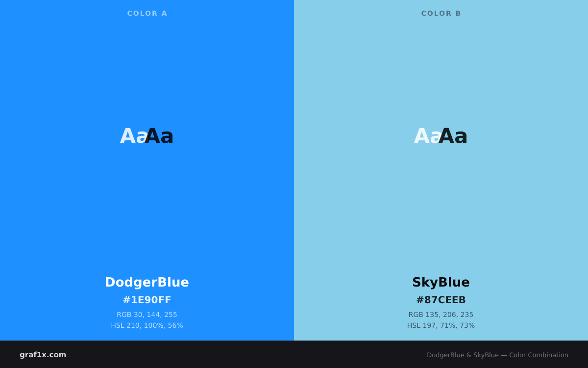Click the HSL 210, 100%, 56% value

tap(147, 325)
